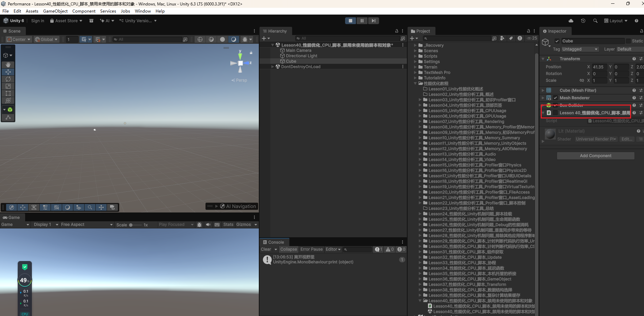The image size is (644, 316).
Task: Open the Layout dropdown
Action: pos(615,21)
